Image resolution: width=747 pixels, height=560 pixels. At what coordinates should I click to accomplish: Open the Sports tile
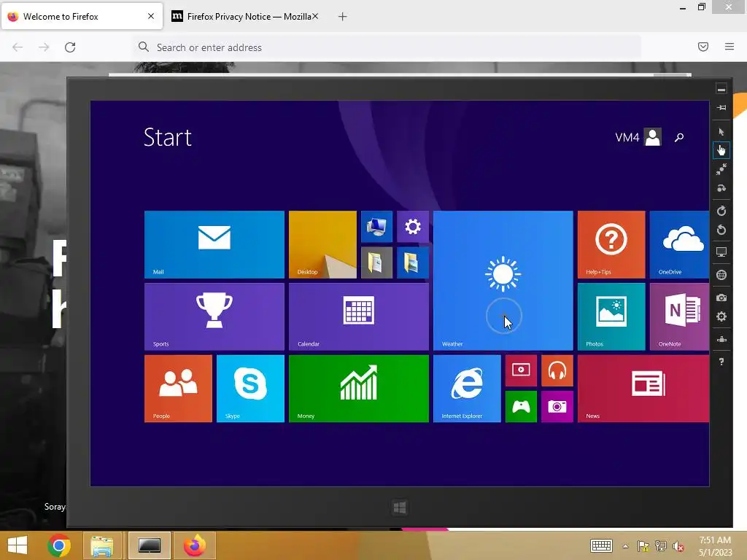tap(214, 316)
